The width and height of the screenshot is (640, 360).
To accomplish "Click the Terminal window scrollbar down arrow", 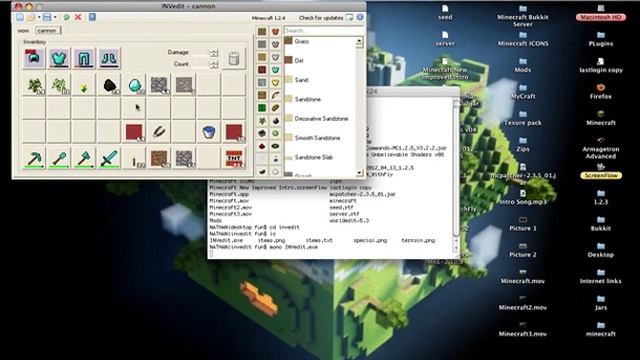I will click(456, 249).
